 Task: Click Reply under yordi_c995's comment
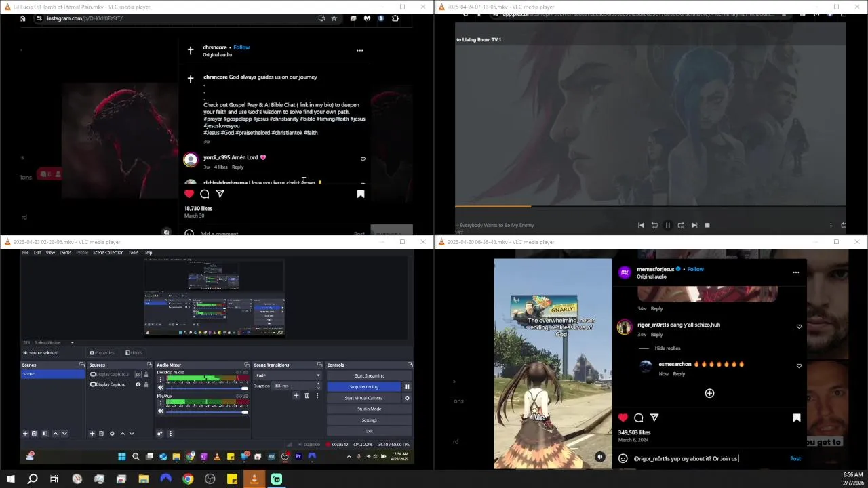click(x=237, y=167)
